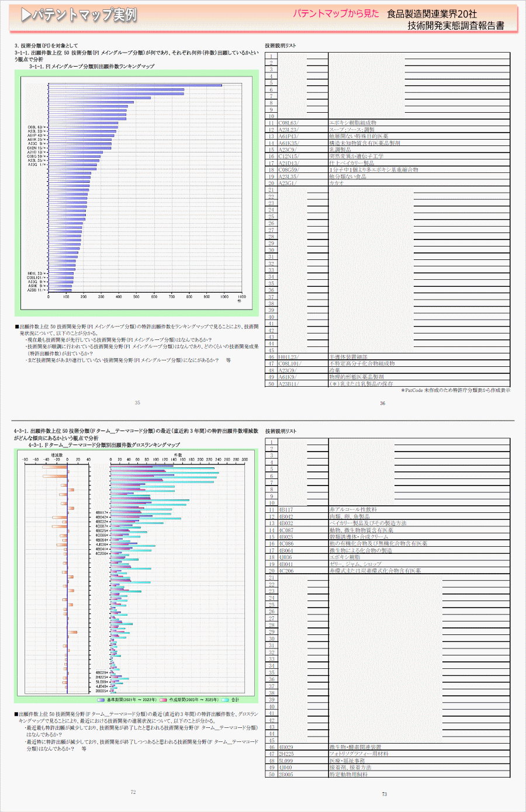The height and width of the screenshot is (812, 526).
Task: Click the PatCode footnote below first table
Action: click(x=455, y=390)
